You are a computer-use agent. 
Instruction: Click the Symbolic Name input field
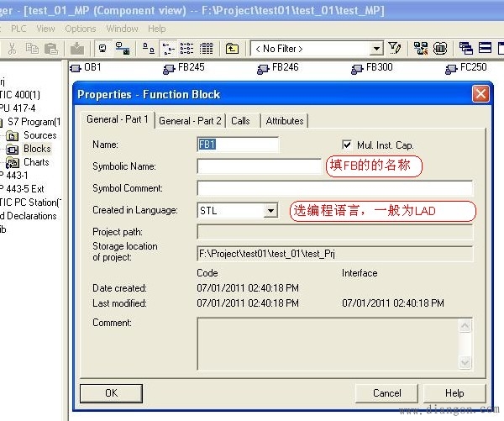[259, 166]
